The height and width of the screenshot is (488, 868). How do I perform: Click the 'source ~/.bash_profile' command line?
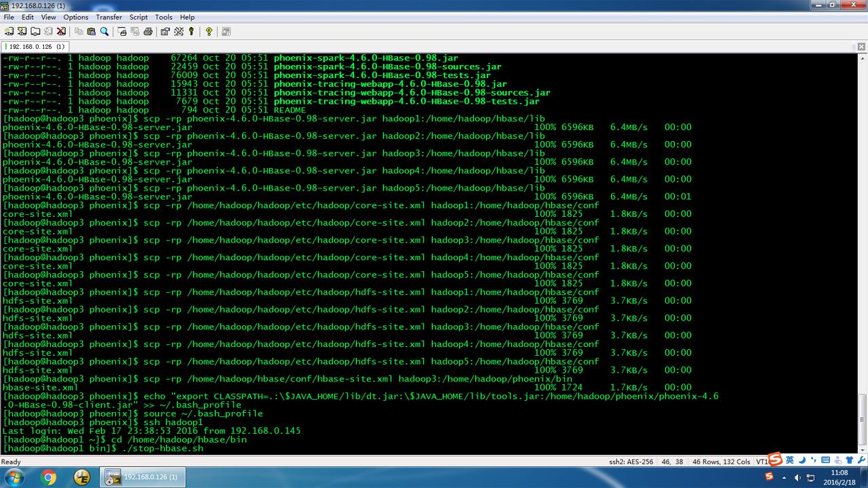coord(132,413)
